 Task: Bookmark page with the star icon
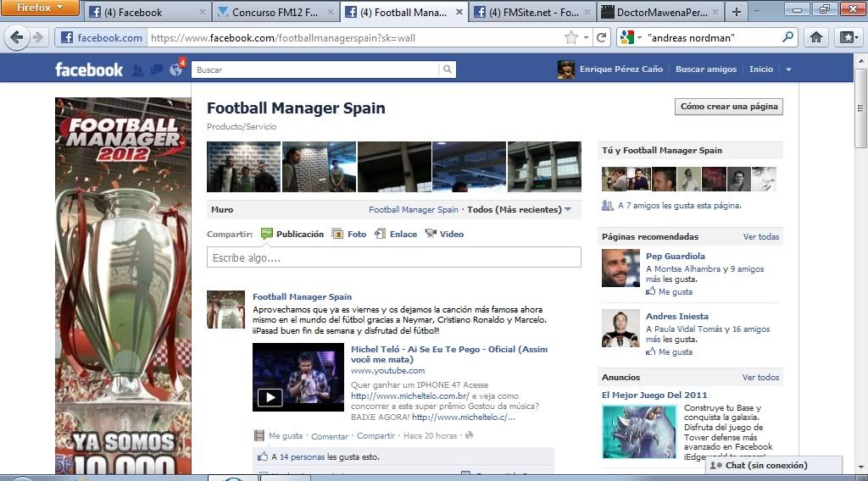[570, 37]
